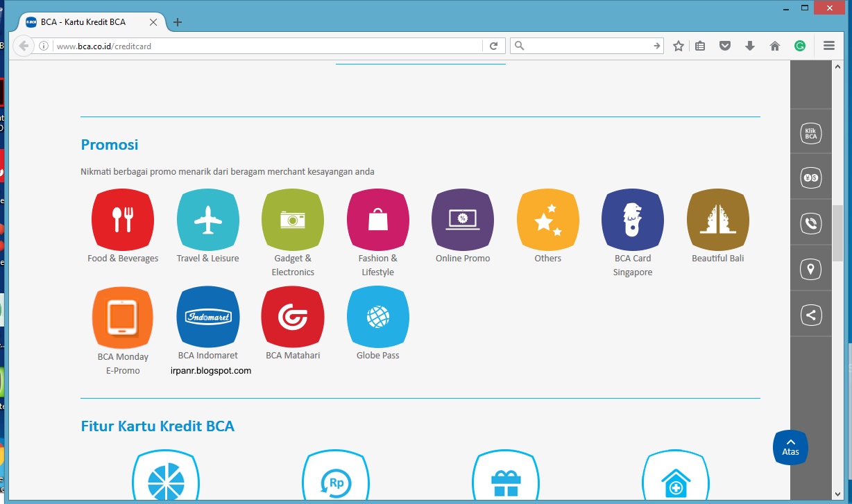
Task: Click the Travel & Leisure label
Action: [x=207, y=258]
